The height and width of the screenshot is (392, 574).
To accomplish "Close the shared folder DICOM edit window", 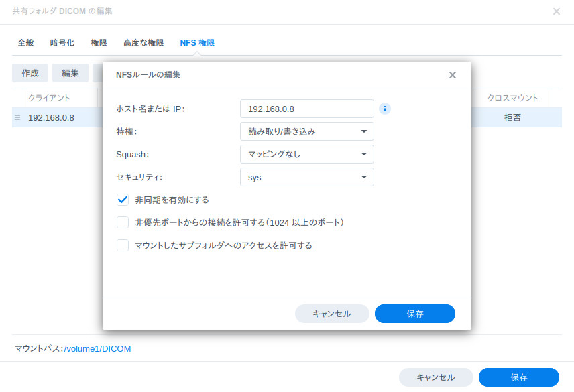I will tap(557, 11).
